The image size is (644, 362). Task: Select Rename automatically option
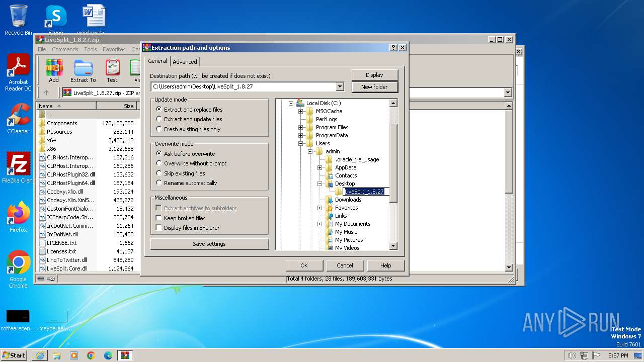tap(186, 183)
